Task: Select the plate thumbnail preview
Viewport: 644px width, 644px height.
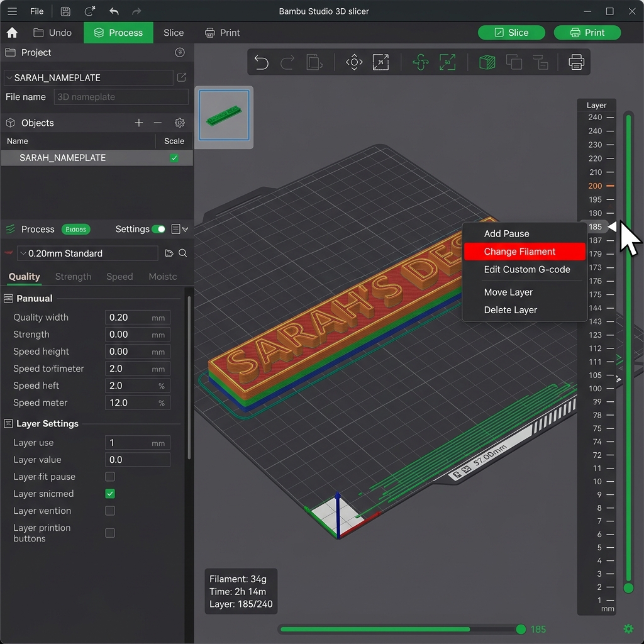Action: click(224, 116)
